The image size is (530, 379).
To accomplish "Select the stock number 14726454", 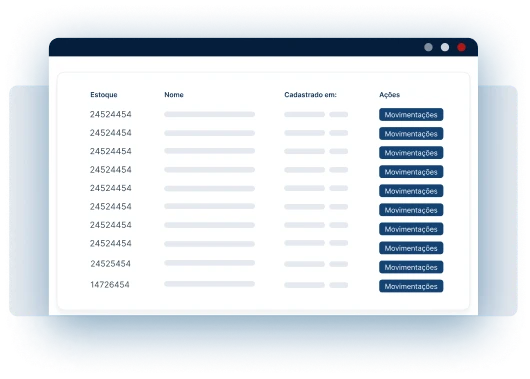I will coord(110,285).
